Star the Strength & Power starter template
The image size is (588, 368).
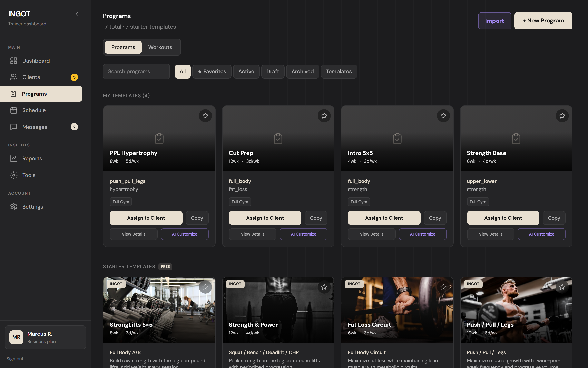pyautogui.click(x=324, y=287)
